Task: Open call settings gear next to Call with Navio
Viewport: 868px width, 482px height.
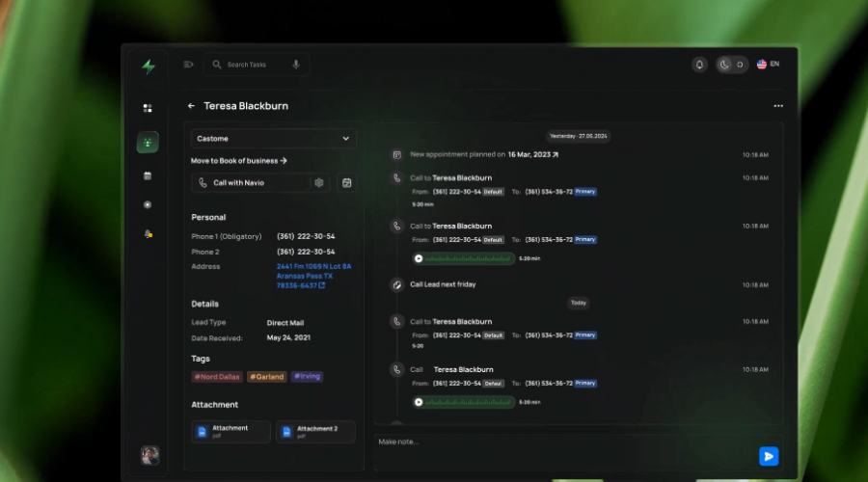Action: coord(319,182)
